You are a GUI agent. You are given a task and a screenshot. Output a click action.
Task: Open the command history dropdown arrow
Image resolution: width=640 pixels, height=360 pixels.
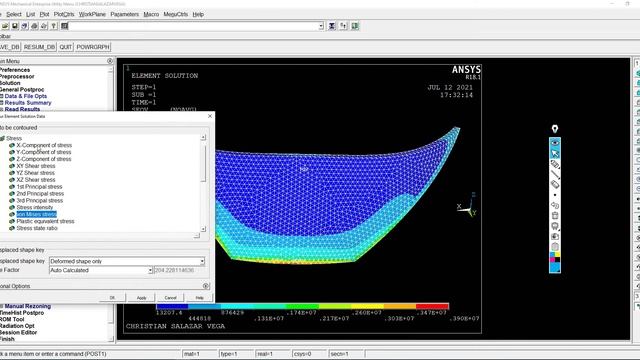point(321,26)
